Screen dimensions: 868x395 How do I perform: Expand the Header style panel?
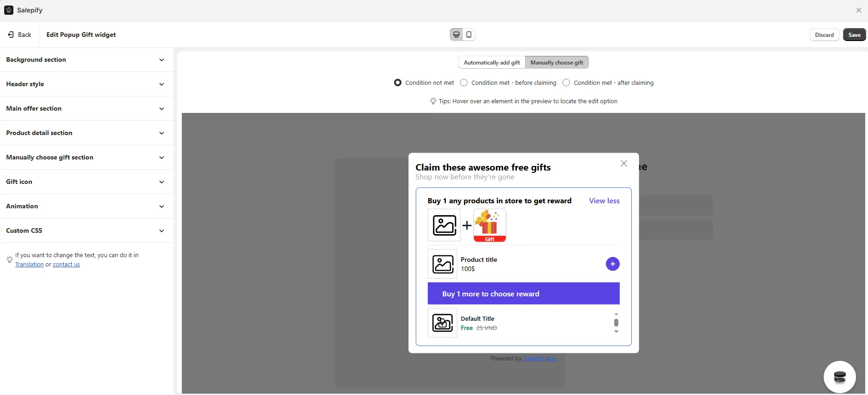(x=87, y=84)
